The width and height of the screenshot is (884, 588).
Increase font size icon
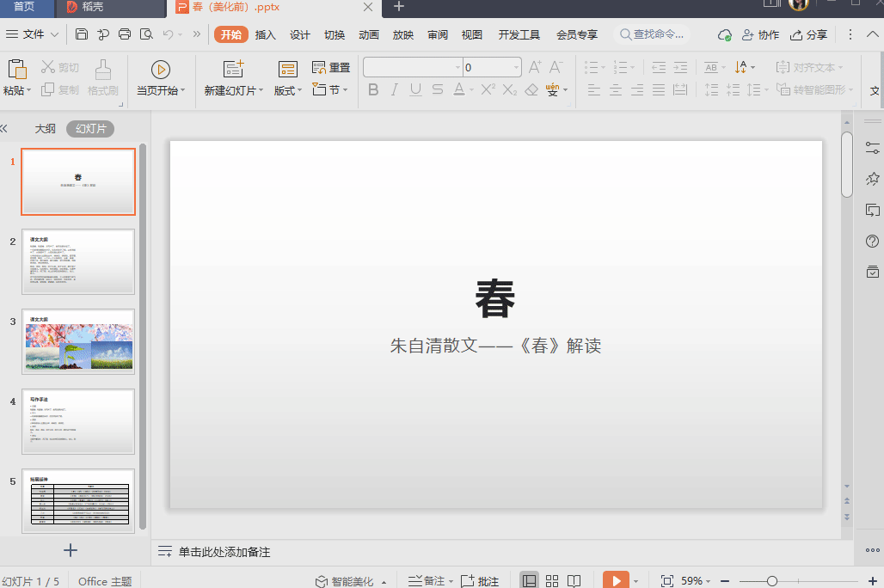(535, 67)
